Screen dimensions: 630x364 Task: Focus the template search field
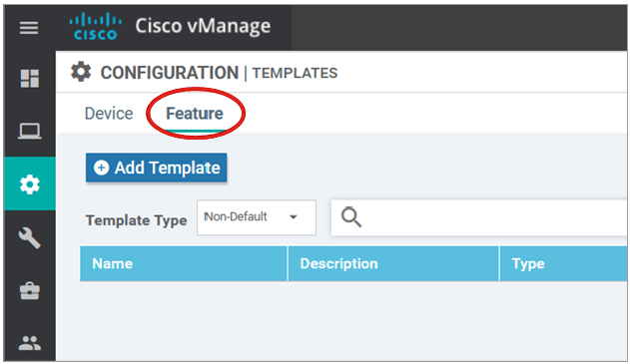click(x=480, y=217)
